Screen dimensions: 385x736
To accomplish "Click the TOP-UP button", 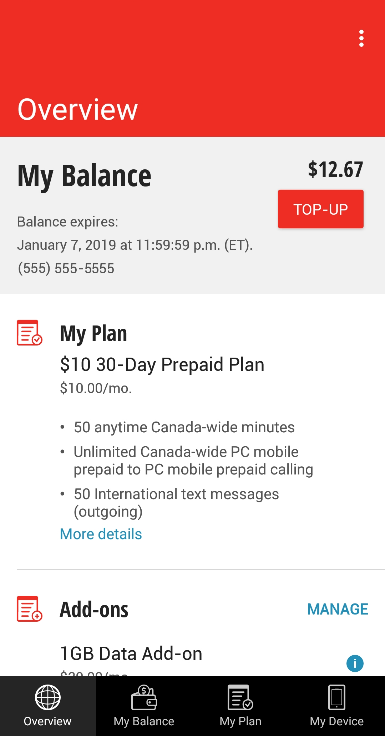I will point(321,209).
